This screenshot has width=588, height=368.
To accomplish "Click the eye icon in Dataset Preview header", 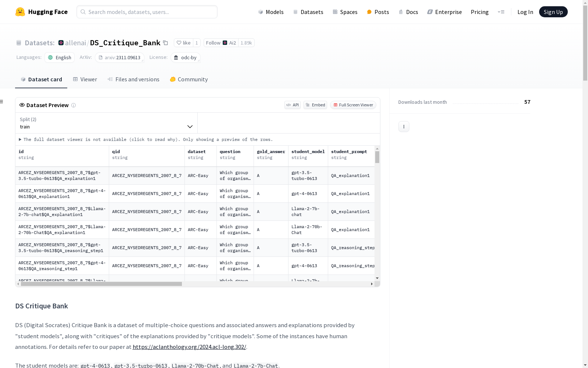I will tap(22, 105).
